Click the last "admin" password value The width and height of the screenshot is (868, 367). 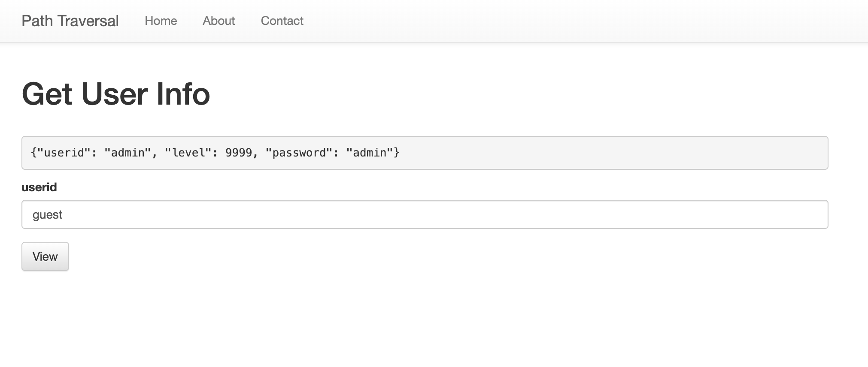click(x=370, y=153)
